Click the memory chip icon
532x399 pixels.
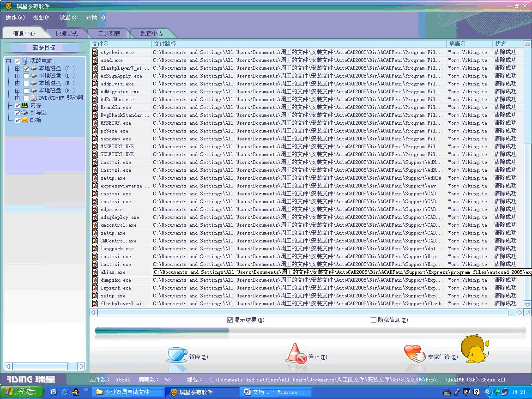tap(24, 105)
